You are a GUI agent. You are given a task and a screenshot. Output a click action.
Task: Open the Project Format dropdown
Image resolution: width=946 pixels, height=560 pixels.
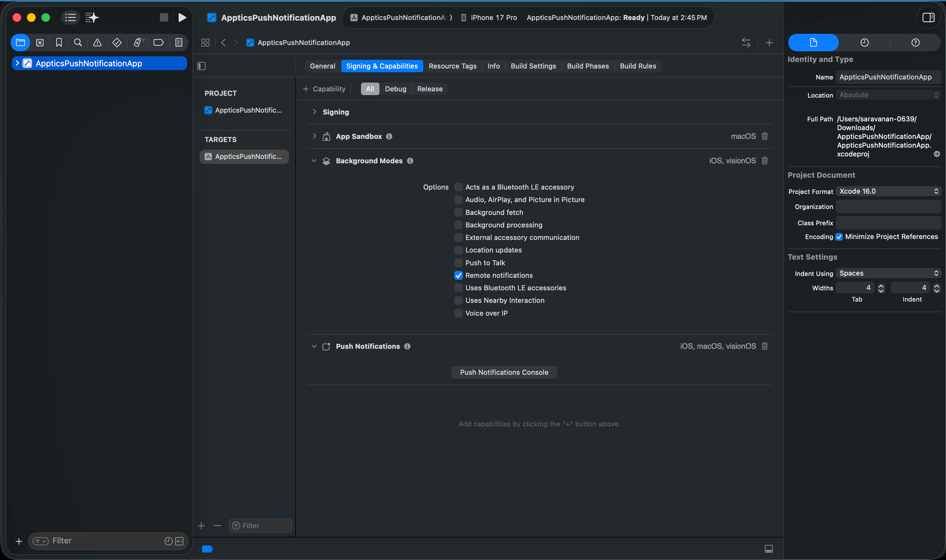pos(888,191)
